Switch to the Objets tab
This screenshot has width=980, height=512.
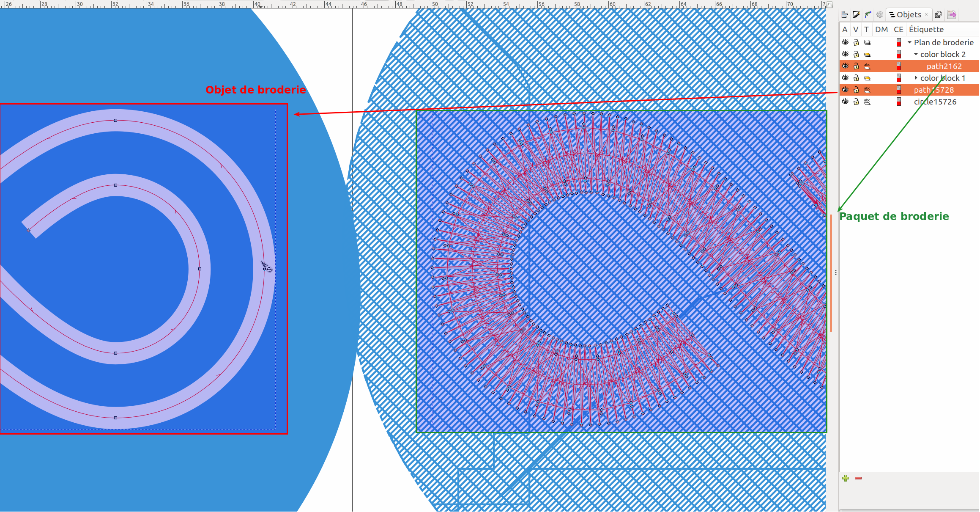coord(905,14)
